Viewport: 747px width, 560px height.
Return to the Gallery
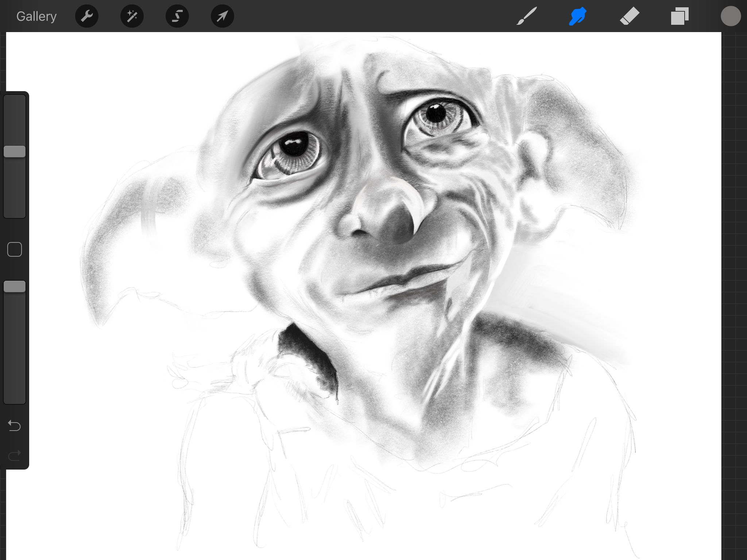pyautogui.click(x=36, y=16)
